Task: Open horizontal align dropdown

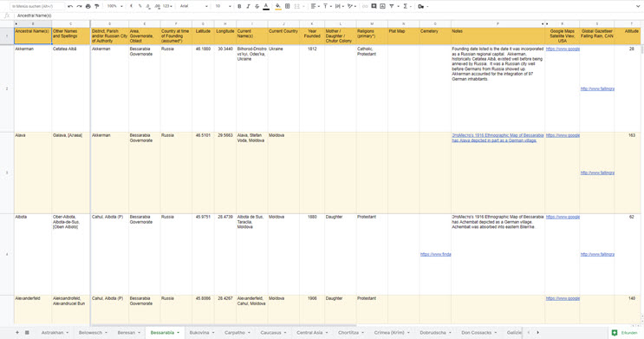Action: click(315, 6)
